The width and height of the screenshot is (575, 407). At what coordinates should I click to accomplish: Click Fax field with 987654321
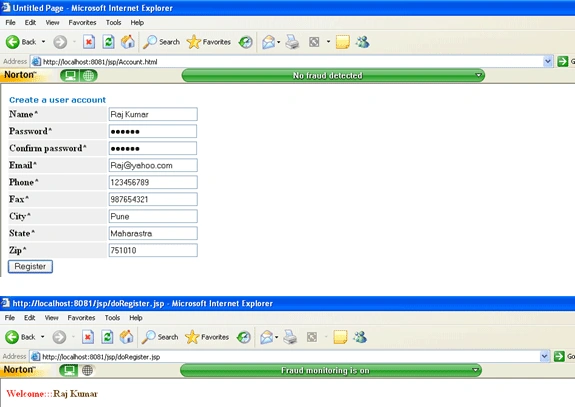point(153,199)
